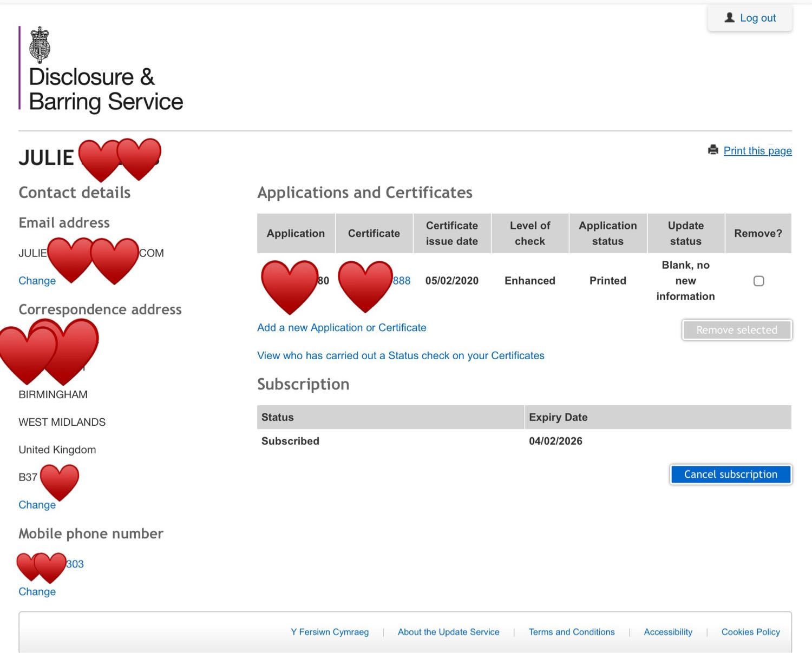The width and height of the screenshot is (812, 653).
Task: Click the printer icon
Action: [x=713, y=150]
